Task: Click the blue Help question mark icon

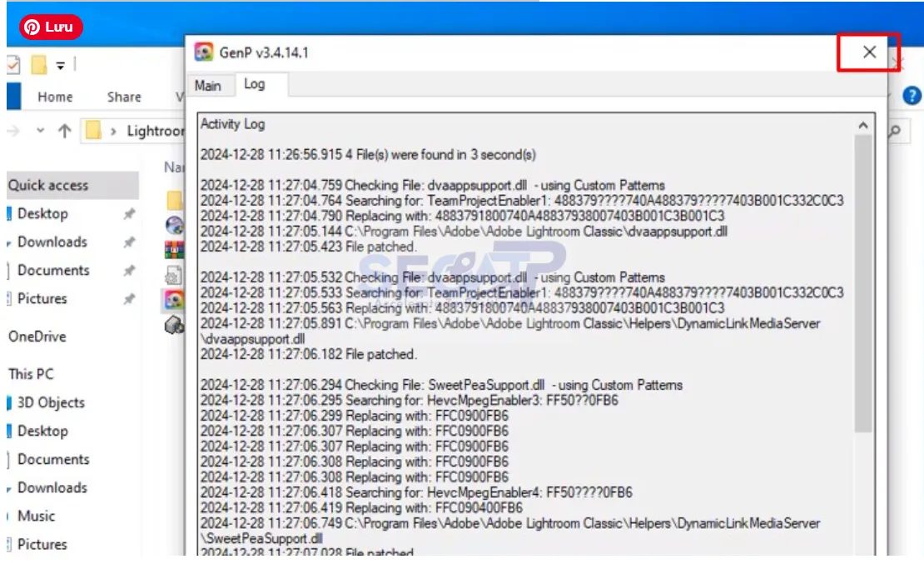Action: coord(912,95)
